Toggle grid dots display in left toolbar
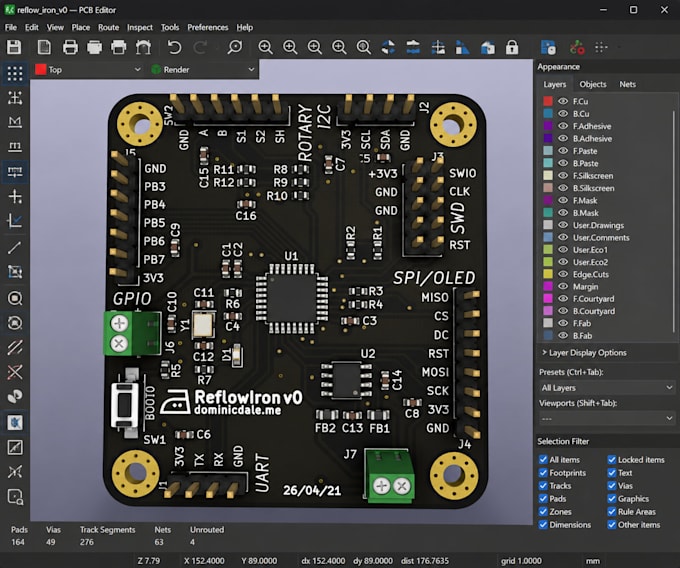Screen dimensions: 680x568 15,74
